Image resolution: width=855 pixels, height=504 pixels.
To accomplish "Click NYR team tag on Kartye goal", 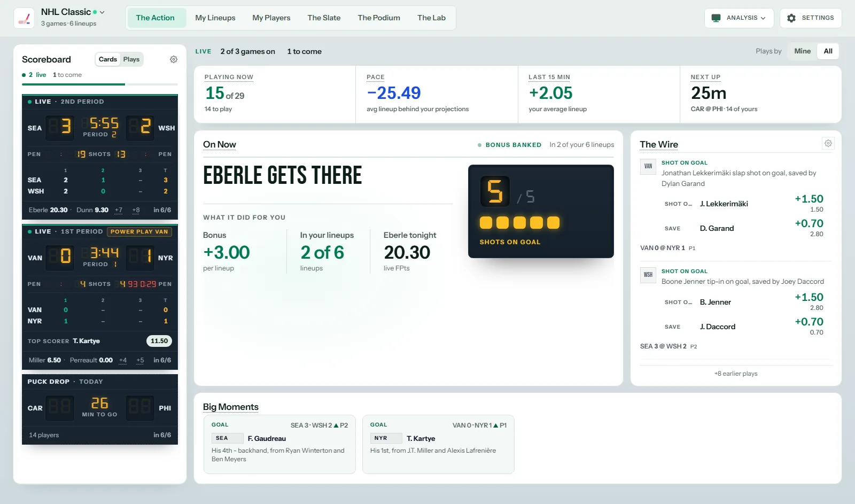I will pos(386,438).
